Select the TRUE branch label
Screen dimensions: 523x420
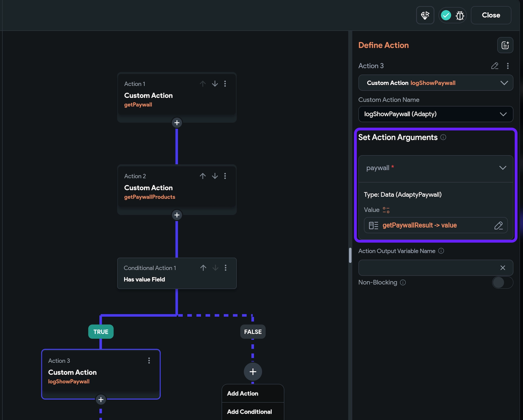pyautogui.click(x=101, y=332)
